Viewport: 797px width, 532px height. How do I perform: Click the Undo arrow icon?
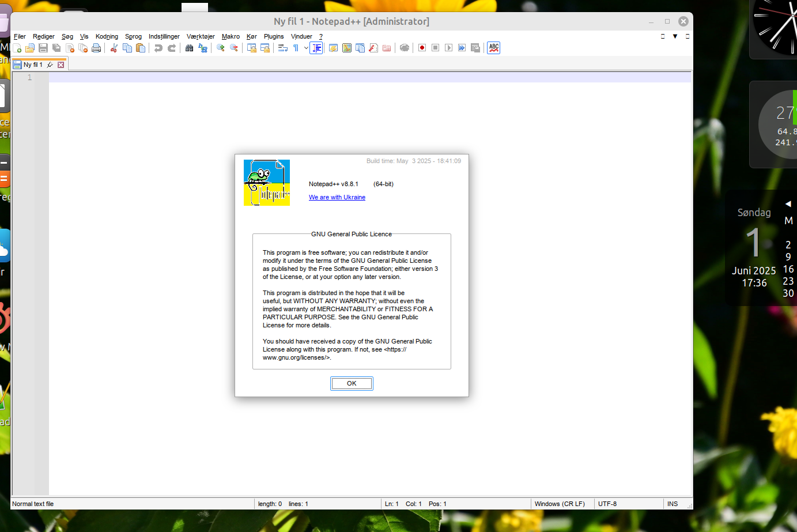158,48
